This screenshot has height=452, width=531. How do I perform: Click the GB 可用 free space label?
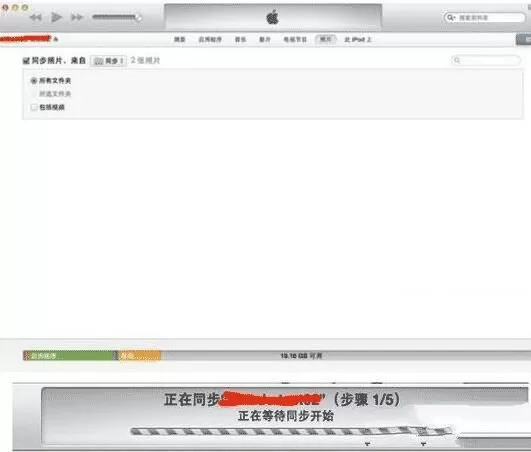click(x=301, y=356)
